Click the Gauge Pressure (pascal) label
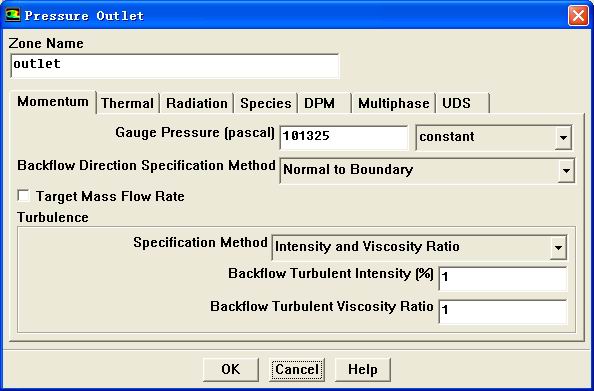The image size is (594, 391). click(195, 133)
